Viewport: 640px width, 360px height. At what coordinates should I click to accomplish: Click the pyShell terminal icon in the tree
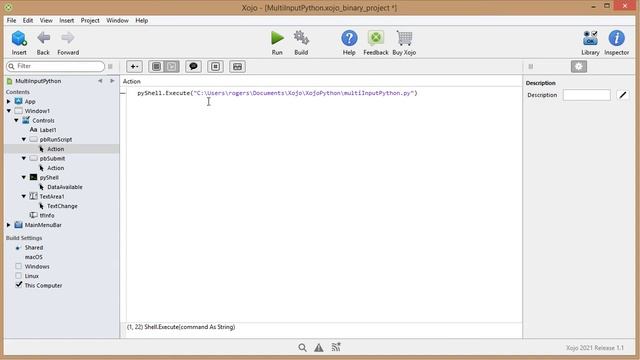click(33, 177)
